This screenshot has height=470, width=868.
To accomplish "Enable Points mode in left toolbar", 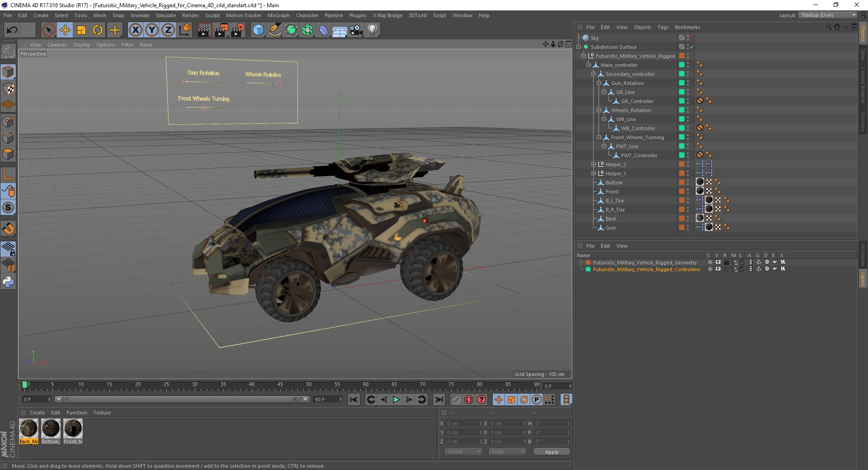I will point(8,121).
